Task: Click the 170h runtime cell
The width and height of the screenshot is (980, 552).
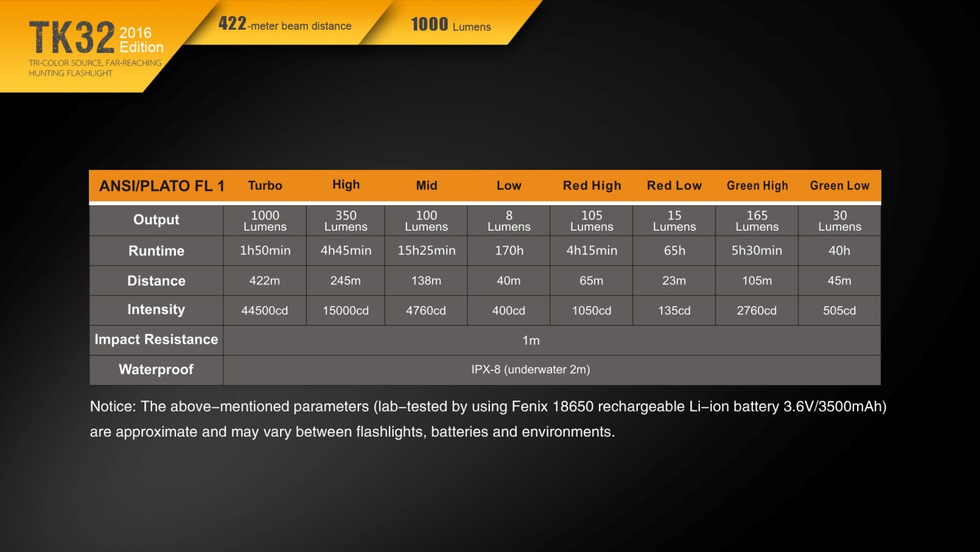Action: [x=508, y=251]
